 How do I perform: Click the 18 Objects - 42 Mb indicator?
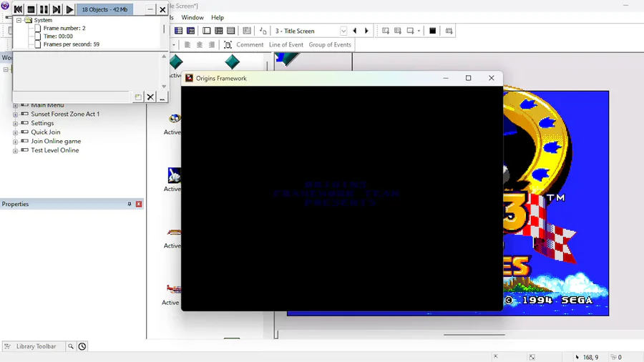coord(104,9)
